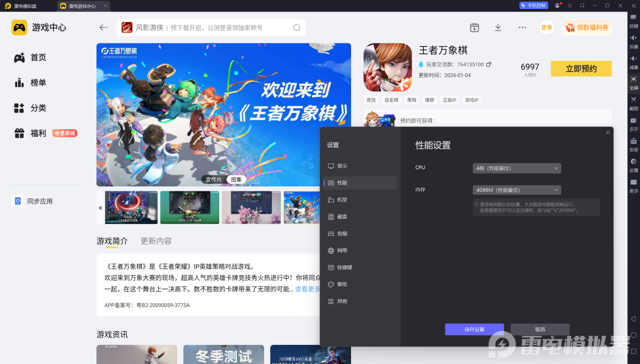Click the search magnifier icon
The width and height of the screenshot is (640, 364).
pos(297,28)
